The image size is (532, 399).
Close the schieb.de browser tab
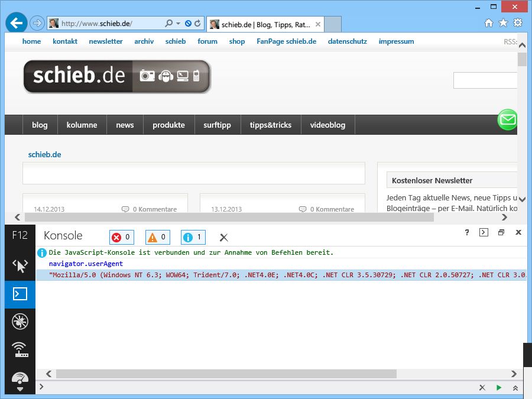(318, 24)
